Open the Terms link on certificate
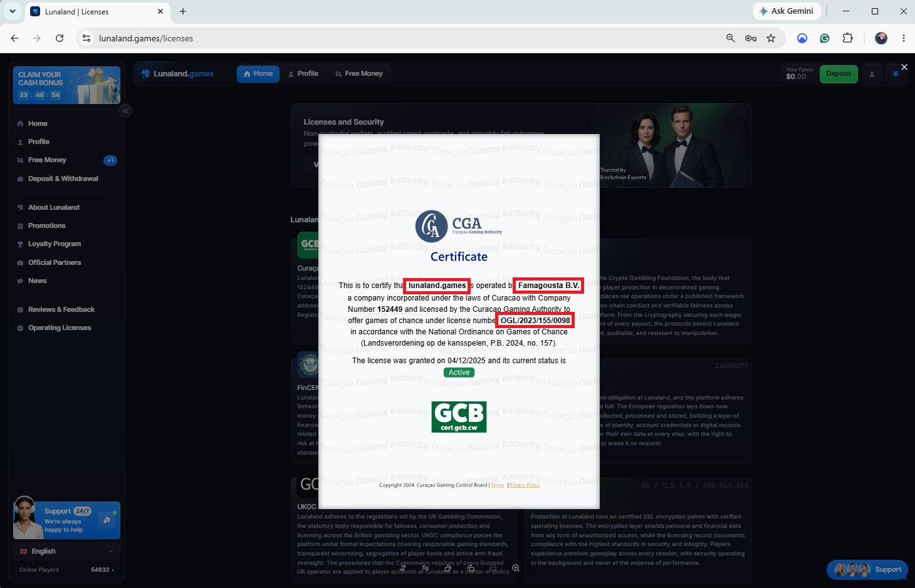The height and width of the screenshot is (588, 915). click(497, 485)
